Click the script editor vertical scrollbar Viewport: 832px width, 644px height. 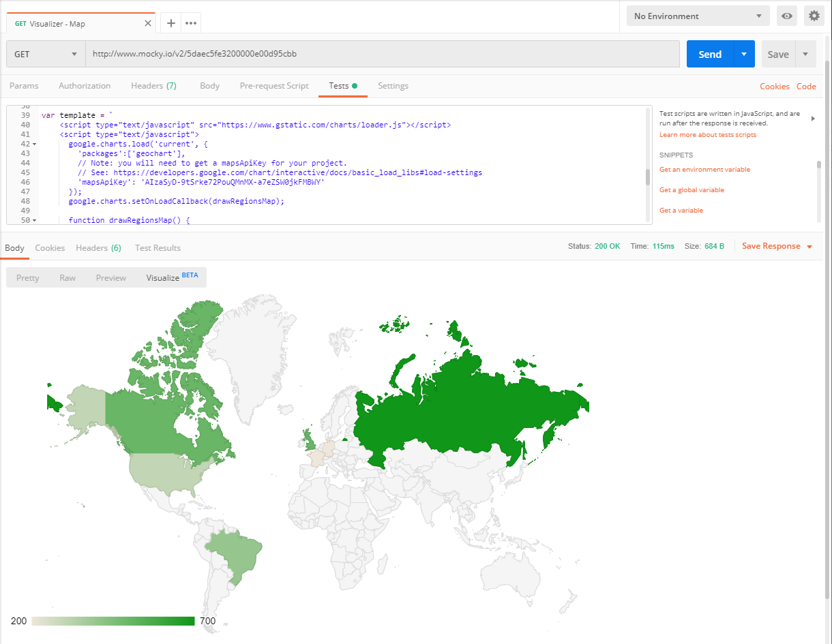[x=649, y=177]
